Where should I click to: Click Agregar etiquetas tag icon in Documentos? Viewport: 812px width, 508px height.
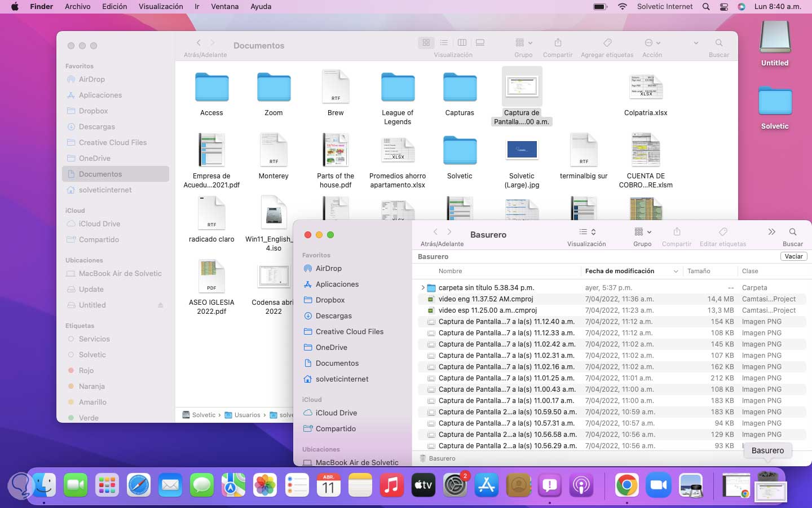[607, 43]
